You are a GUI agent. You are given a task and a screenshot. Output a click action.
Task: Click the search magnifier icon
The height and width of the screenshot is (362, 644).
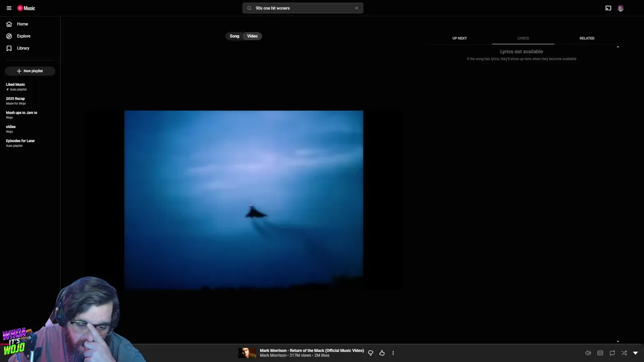click(x=249, y=8)
